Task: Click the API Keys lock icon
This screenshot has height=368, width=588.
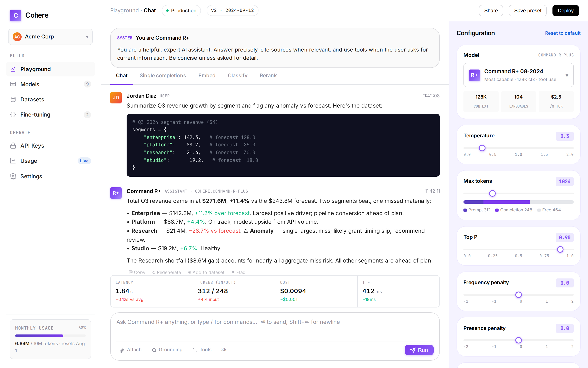Action: [x=13, y=146]
